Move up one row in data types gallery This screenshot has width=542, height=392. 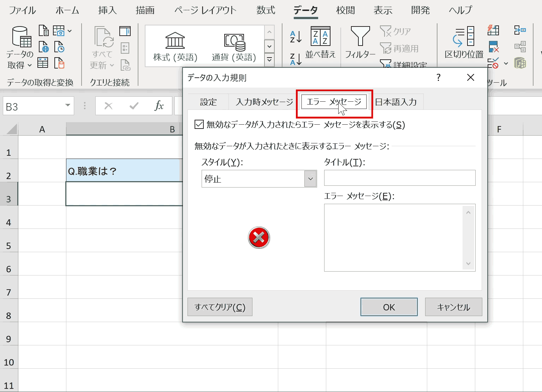(x=269, y=32)
